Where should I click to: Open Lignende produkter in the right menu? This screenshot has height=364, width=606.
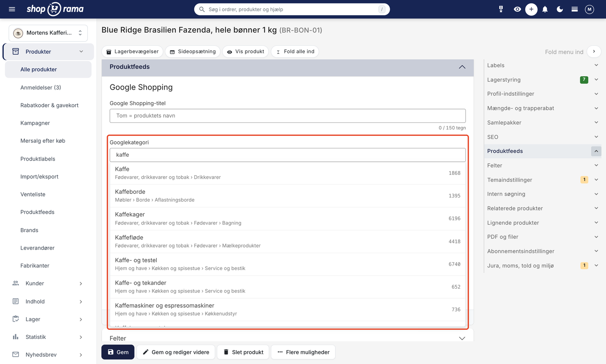pos(543,222)
